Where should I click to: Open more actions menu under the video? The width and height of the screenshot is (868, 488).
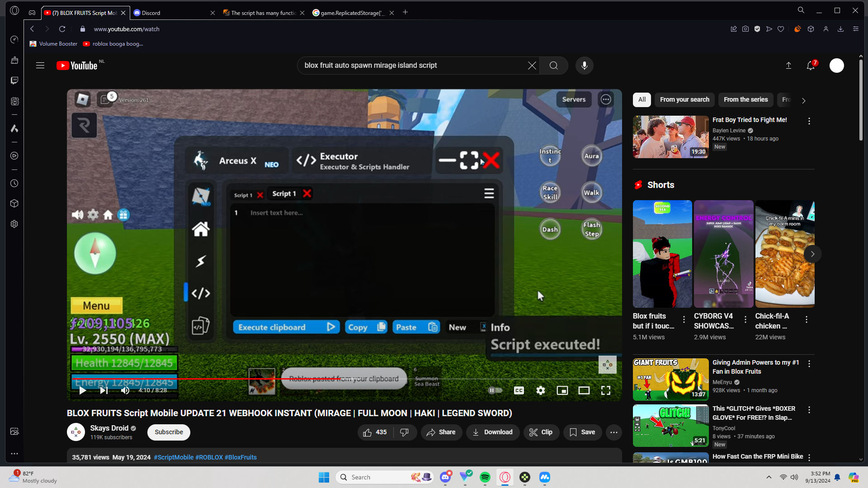point(614,432)
